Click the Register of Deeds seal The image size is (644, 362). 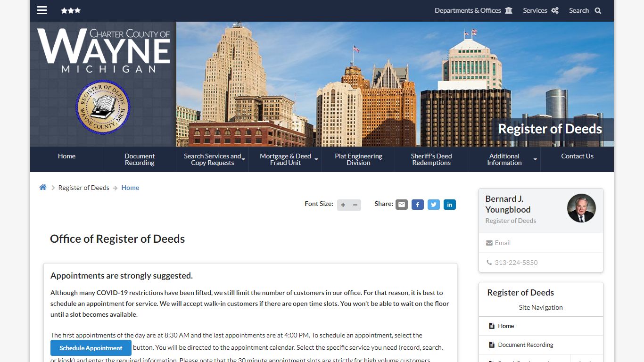point(103,107)
